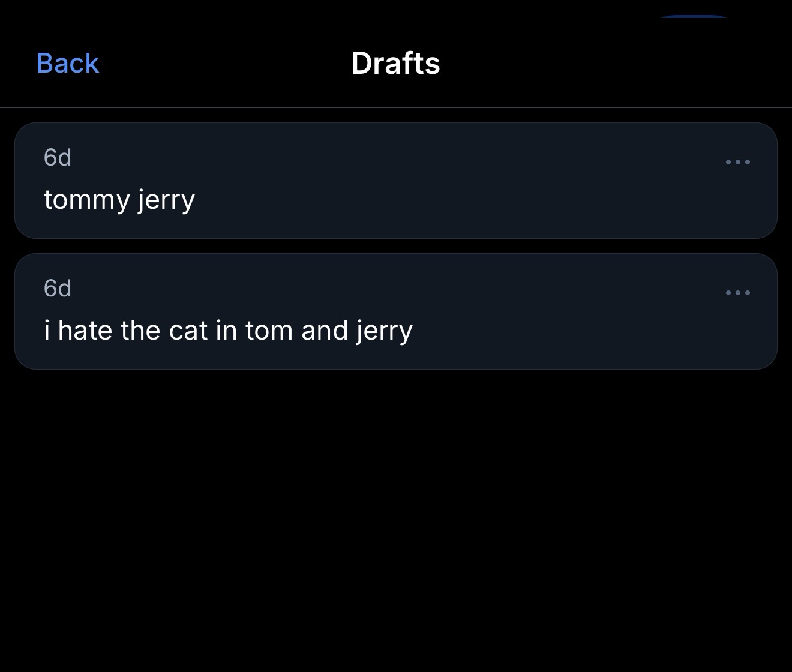This screenshot has height=672, width=792.
Task: Expand more actions for the second draft
Action: coord(737,293)
